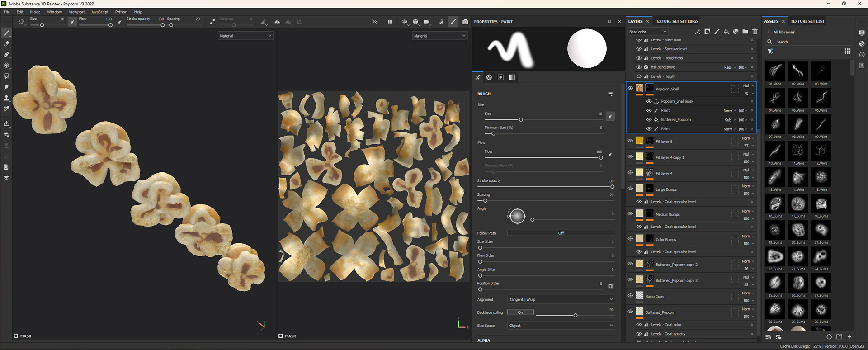Open the Base color channel dropdown
Viewport: 868px width, 350px height.
click(x=647, y=32)
